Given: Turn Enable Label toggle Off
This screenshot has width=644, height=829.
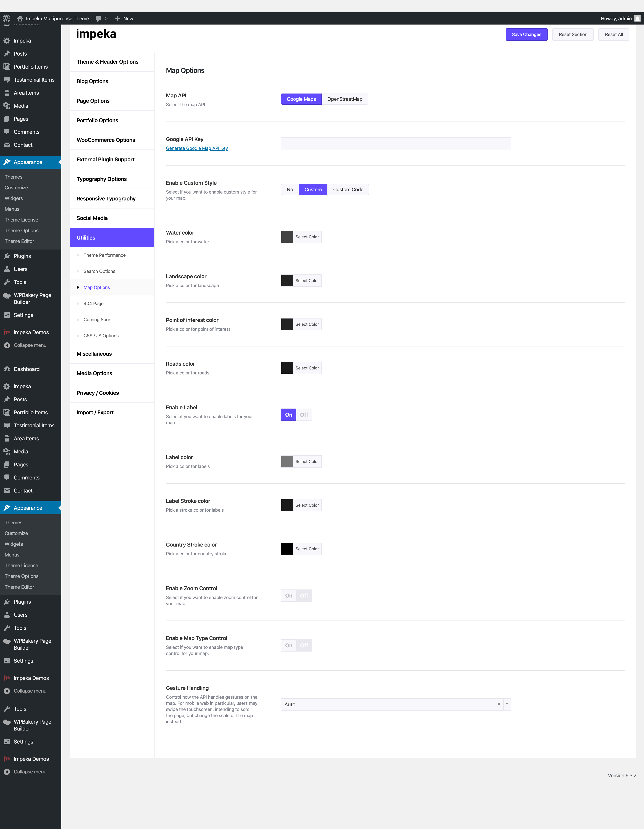Looking at the screenshot, I should (304, 415).
